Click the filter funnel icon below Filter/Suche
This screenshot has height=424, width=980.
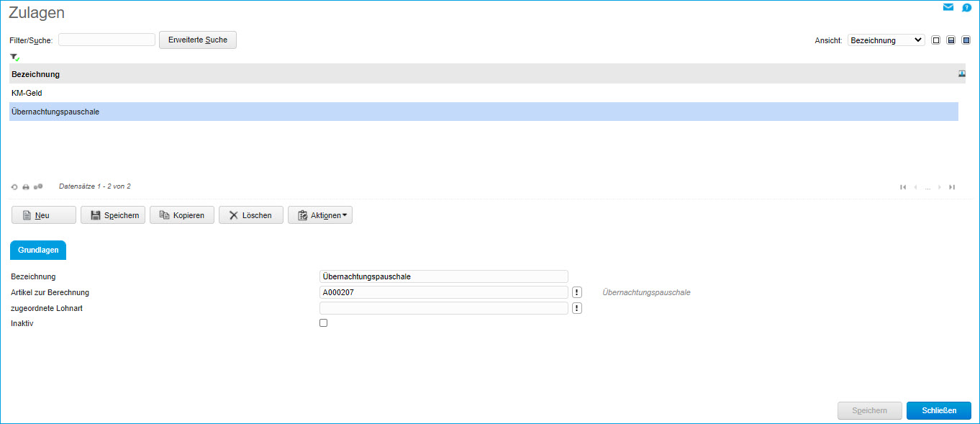click(x=14, y=57)
